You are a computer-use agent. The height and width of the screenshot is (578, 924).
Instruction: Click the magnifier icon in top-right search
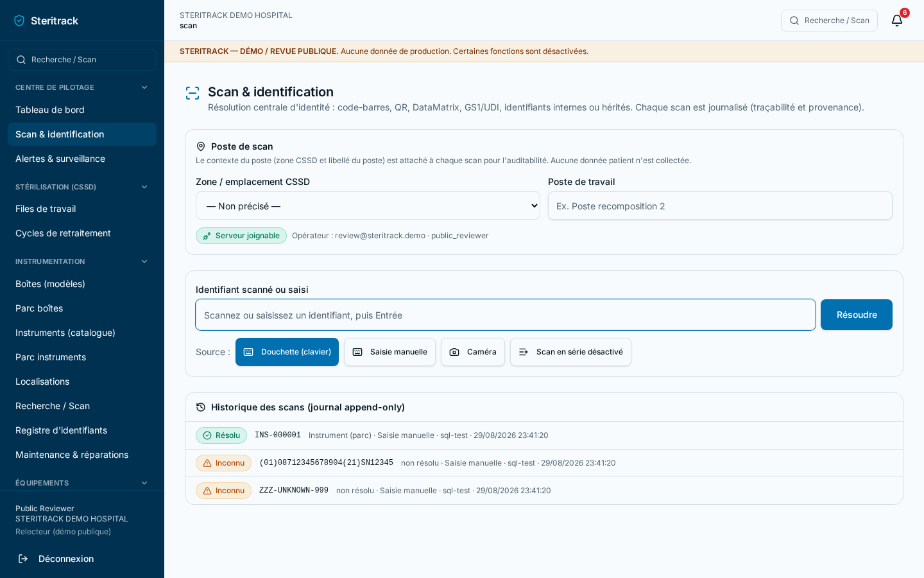tap(794, 21)
